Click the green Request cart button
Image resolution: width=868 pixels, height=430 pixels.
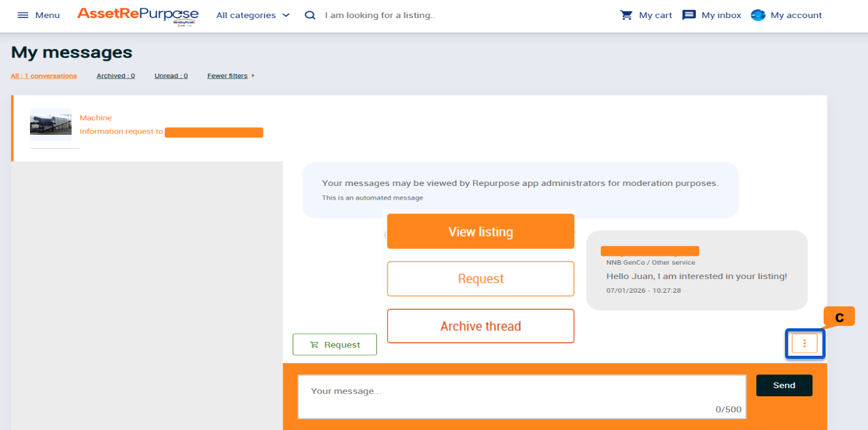(334, 344)
